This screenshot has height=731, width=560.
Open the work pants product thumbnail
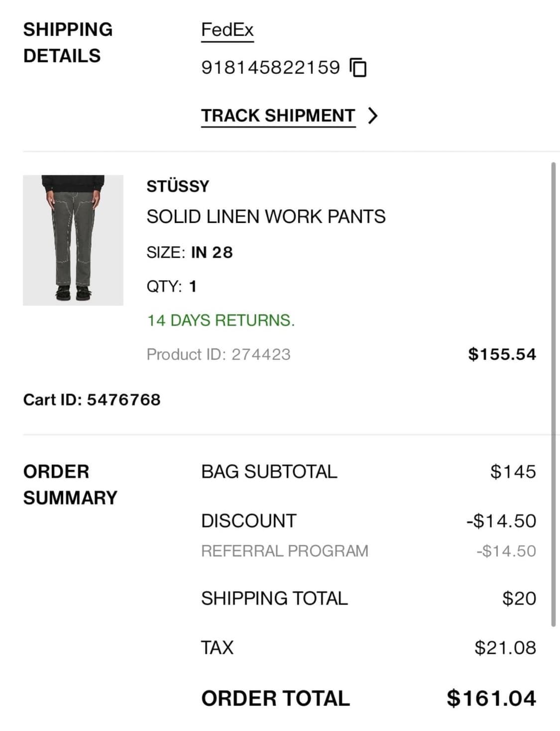coord(73,240)
